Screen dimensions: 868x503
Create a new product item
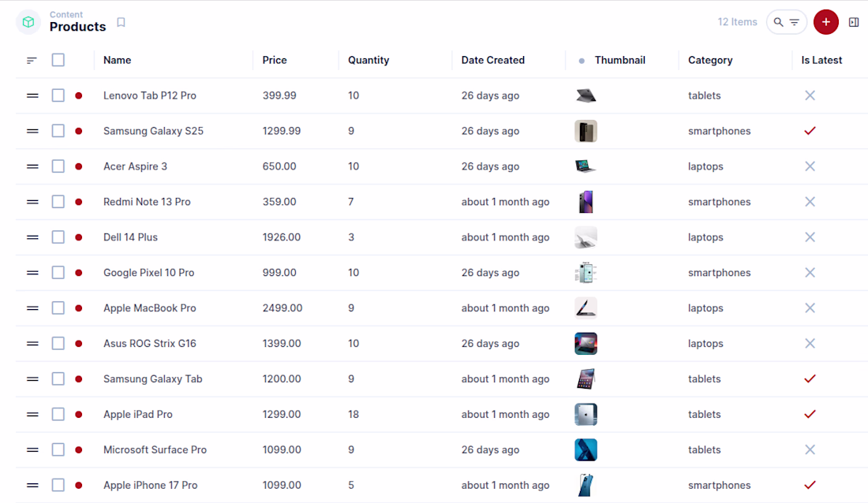point(825,22)
